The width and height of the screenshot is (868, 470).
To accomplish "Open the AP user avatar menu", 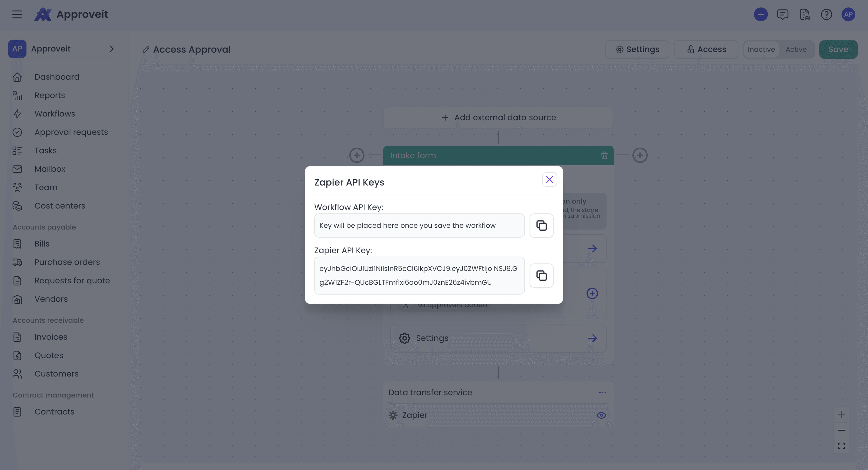I will coord(848,15).
